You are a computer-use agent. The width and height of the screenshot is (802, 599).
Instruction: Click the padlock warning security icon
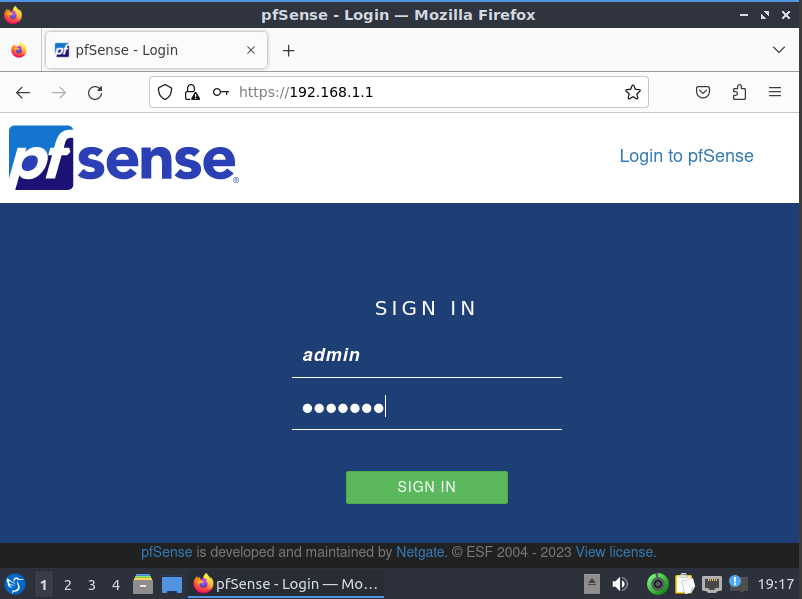point(192,92)
